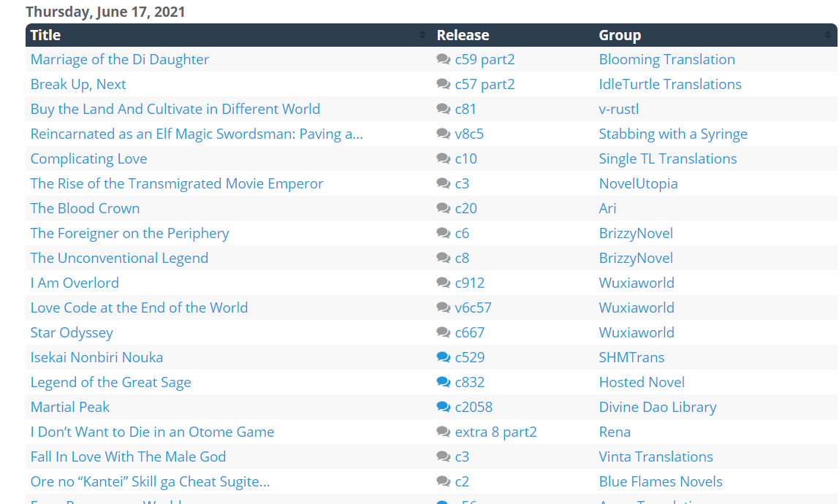Sort by Group column sort arrows
This screenshot has height=504, width=839.
click(x=827, y=35)
